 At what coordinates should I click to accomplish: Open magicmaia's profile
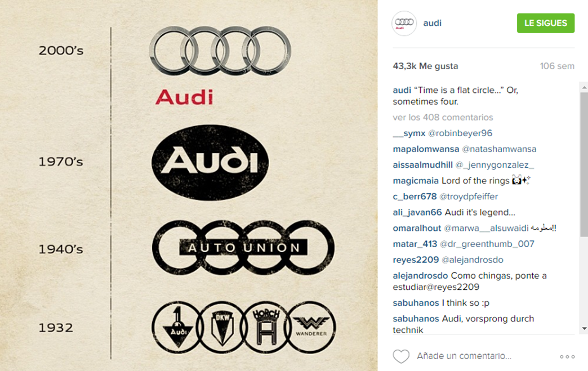click(416, 181)
